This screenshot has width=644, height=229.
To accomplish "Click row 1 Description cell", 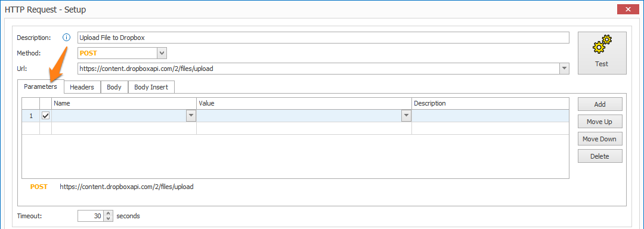I will (x=490, y=116).
